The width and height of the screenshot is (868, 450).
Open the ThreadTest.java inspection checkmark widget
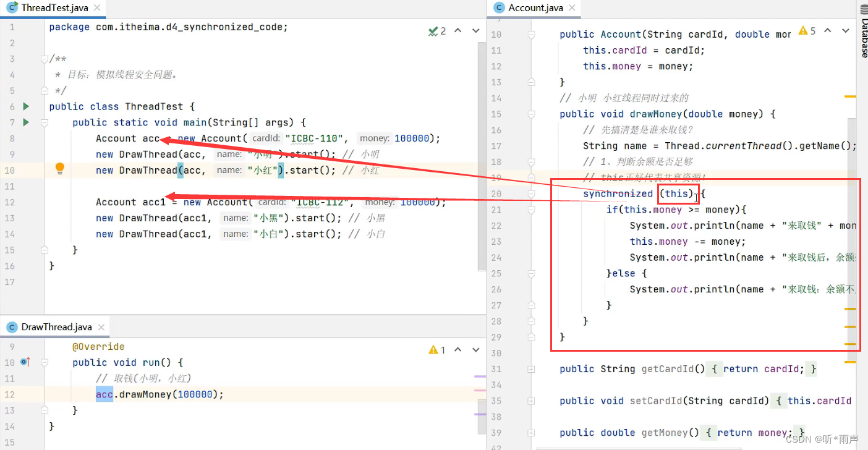pyautogui.click(x=437, y=31)
